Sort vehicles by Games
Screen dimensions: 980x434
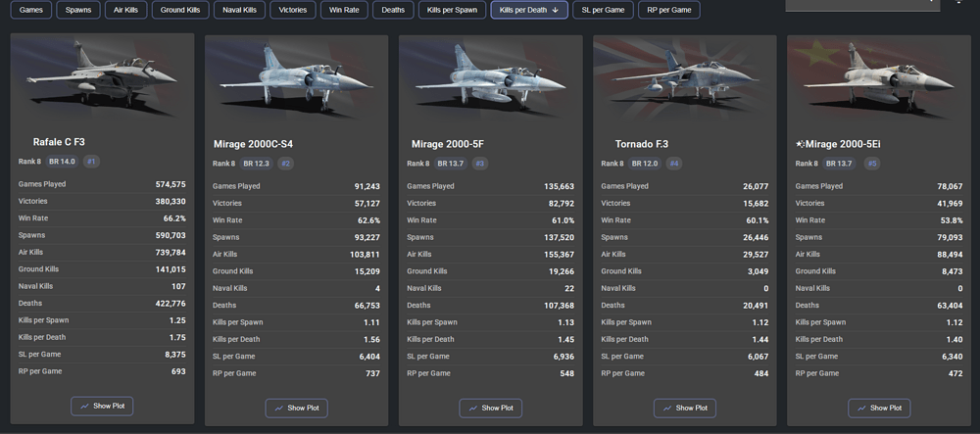pyautogui.click(x=31, y=10)
